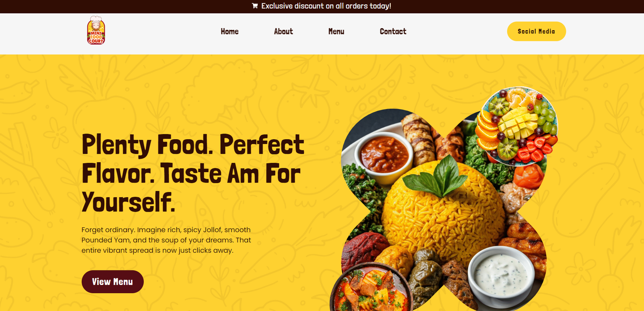Go to the About page link
Screen dimensions: 644x311
point(283,31)
